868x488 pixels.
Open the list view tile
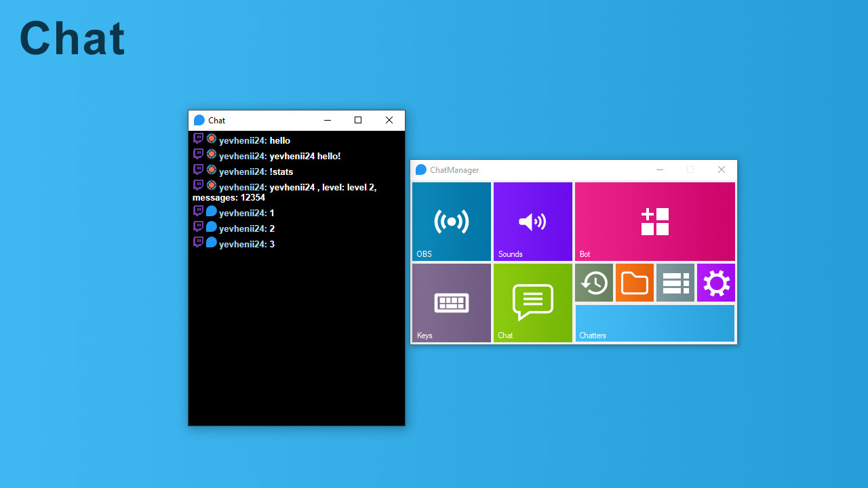(x=675, y=283)
